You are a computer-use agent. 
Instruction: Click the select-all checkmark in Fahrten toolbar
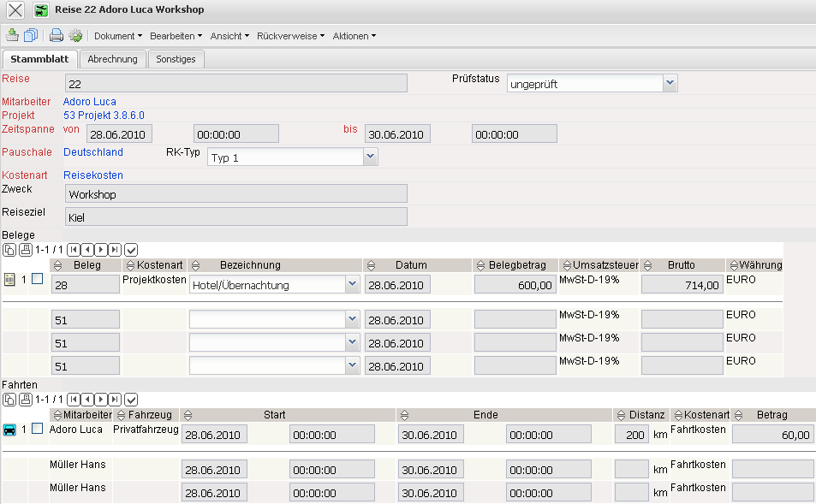pyautogui.click(x=131, y=400)
